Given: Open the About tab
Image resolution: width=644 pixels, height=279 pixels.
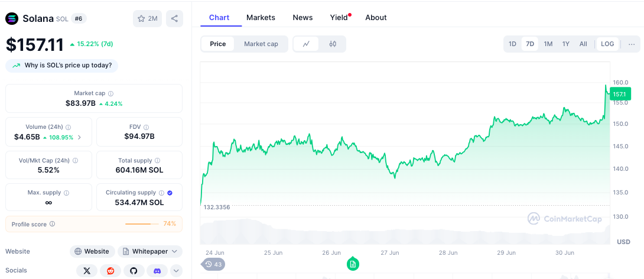Looking at the screenshot, I should [376, 18].
